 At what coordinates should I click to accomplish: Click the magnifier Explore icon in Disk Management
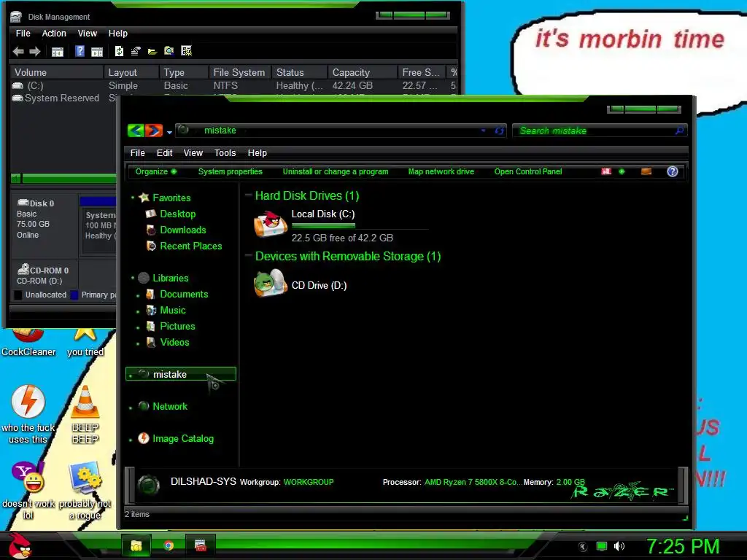tap(169, 51)
